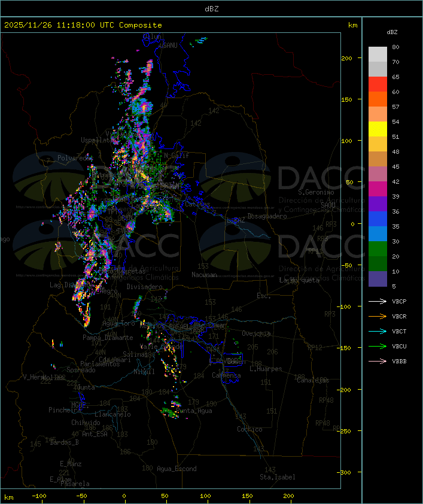Image resolution: width=423 pixels, height=504 pixels.
Task: Click the 'Cochico' map label
Action: coord(249,429)
